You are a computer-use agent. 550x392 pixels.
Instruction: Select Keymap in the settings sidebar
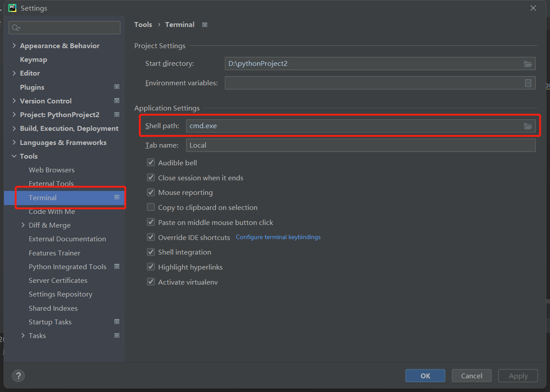pyautogui.click(x=33, y=59)
